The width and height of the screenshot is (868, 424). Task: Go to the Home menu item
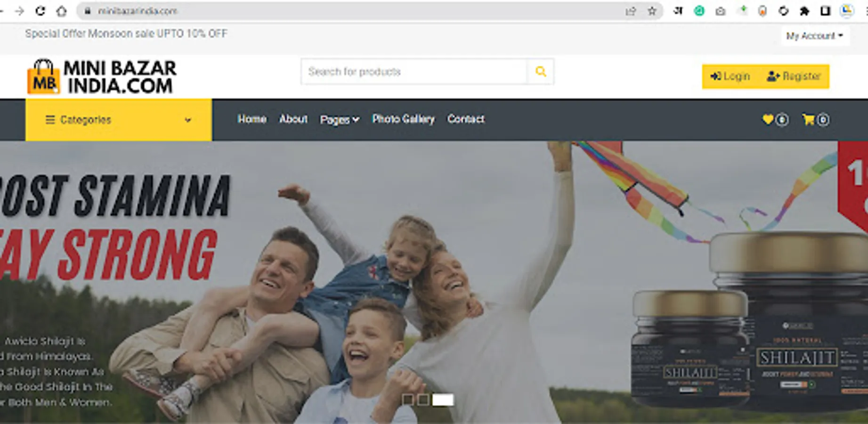[252, 119]
